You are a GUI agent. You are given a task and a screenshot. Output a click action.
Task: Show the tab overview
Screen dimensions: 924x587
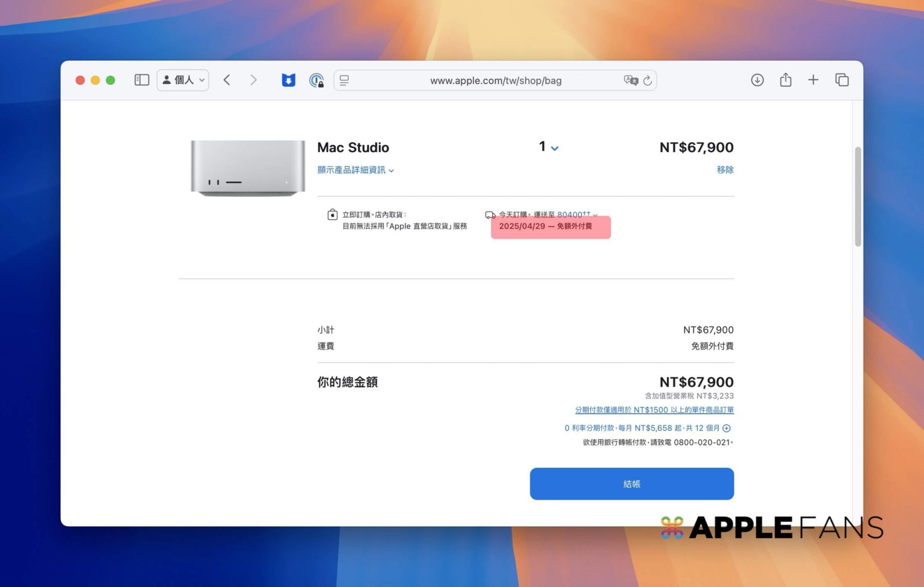[841, 80]
